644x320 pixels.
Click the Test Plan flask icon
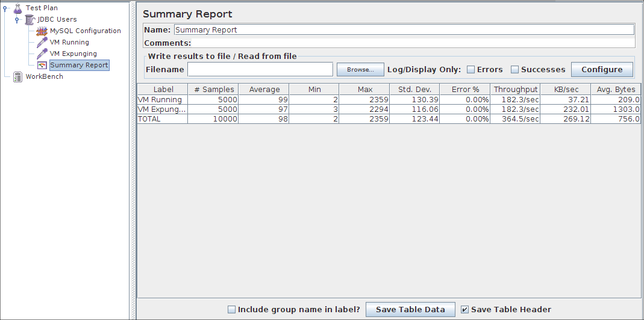pyautogui.click(x=18, y=8)
